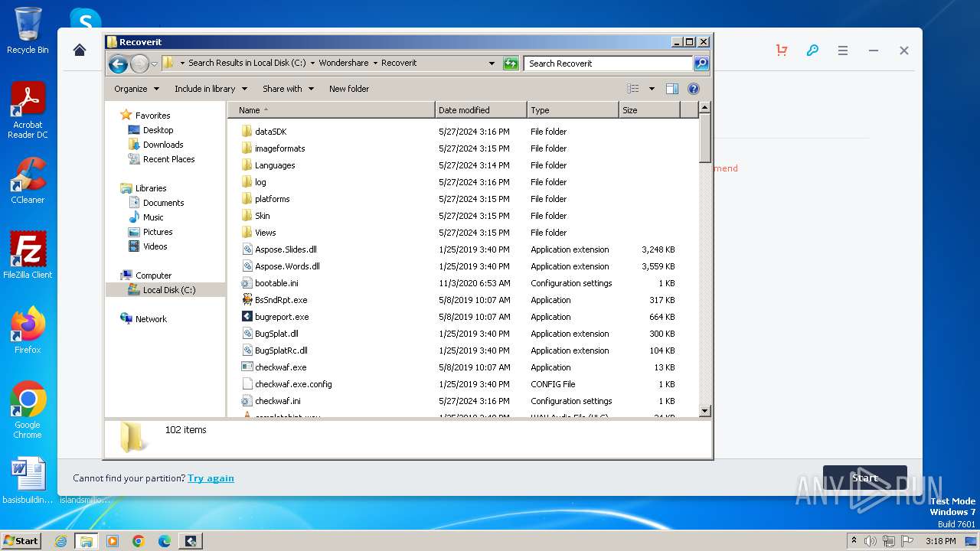Click the Recoverit shopping cart icon
The height and width of the screenshot is (551, 980).
pos(782,51)
